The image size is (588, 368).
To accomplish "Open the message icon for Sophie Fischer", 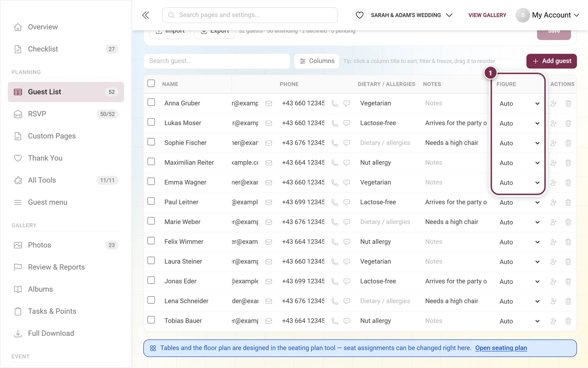I will point(347,143).
